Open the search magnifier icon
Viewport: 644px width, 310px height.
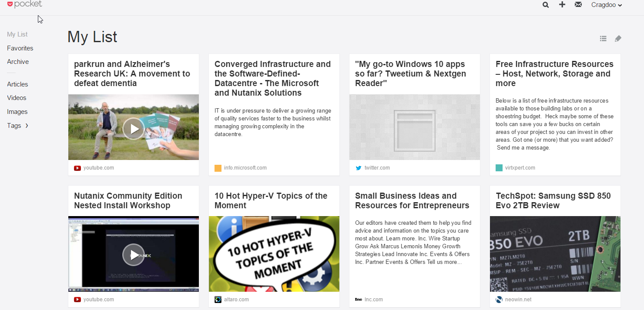[546, 5]
